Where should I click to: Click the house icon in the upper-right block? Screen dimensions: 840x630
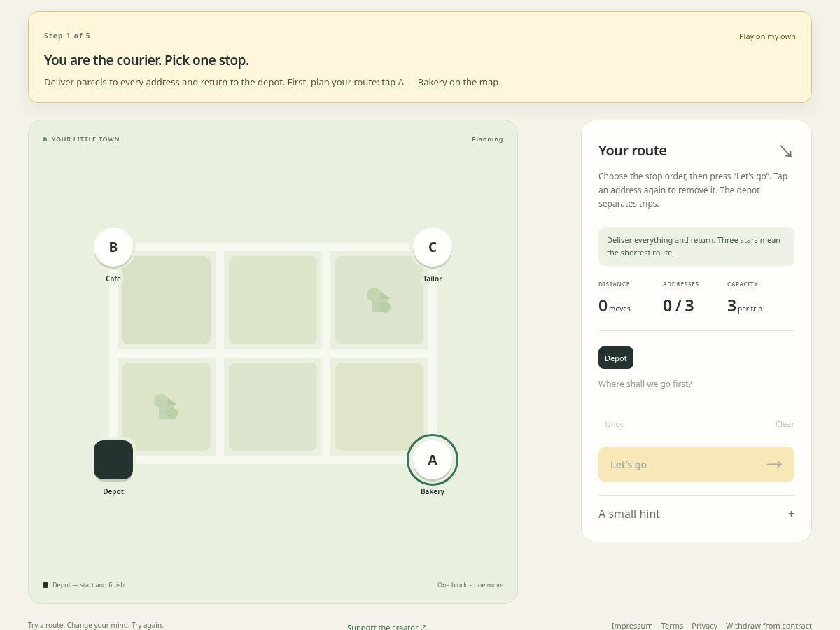(379, 300)
